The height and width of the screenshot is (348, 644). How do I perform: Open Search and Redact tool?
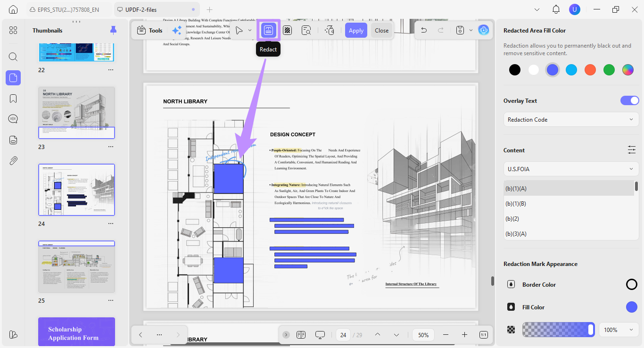pyautogui.click(x=306, y=31)
